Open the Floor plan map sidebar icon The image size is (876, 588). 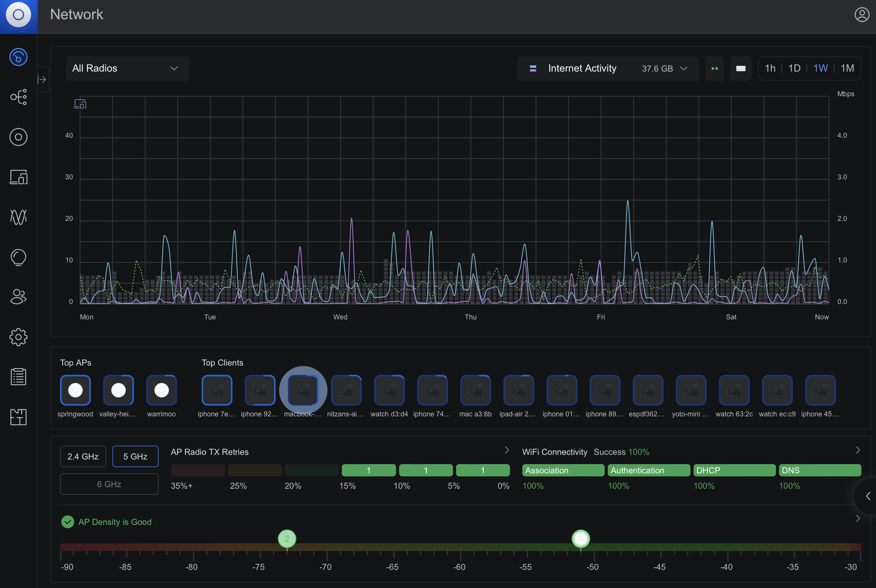[18, 417]
